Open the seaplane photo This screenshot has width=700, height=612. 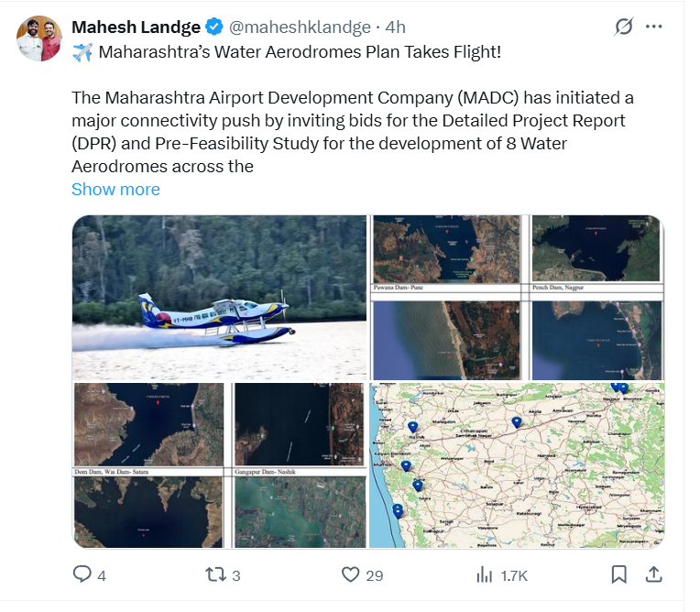coord(219,297)
